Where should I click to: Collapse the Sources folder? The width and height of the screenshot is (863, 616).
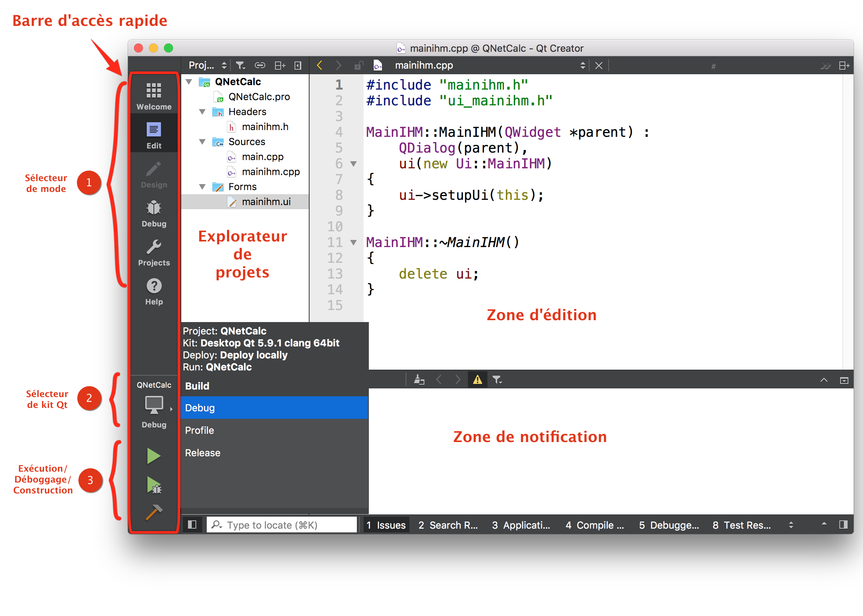[203, 142]
